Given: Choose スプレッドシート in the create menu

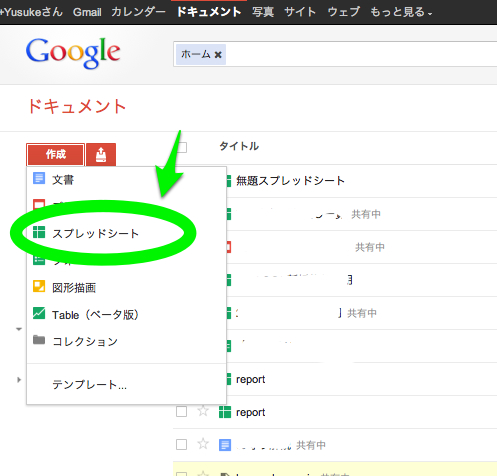Looking at the screenshot, I should (95, 233).
